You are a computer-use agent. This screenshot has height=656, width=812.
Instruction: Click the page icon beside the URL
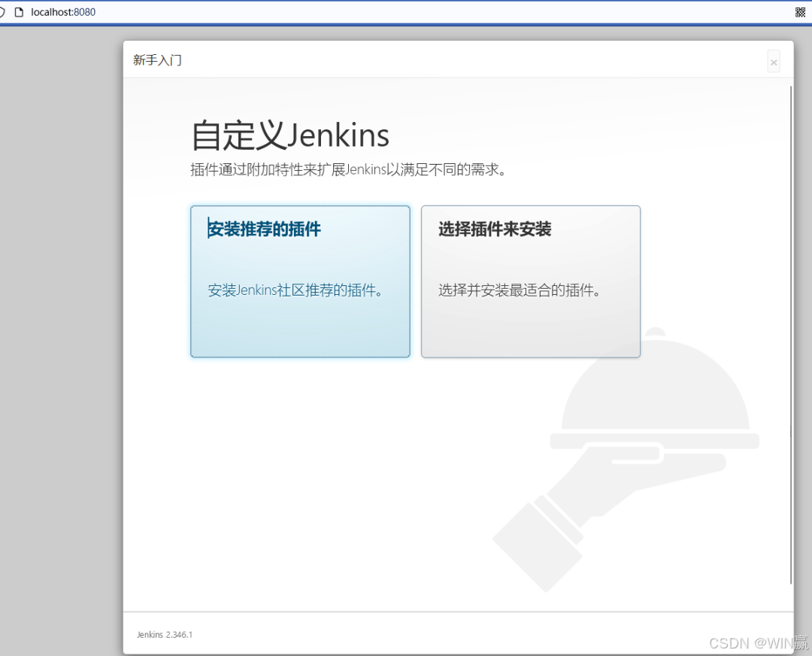(x=19, y=12)
